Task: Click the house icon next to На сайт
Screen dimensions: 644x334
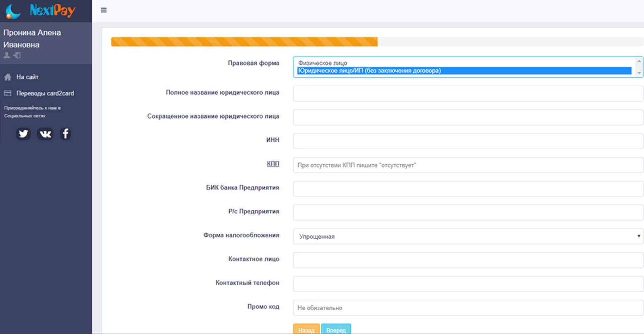Action: click(x=7, y=77)
